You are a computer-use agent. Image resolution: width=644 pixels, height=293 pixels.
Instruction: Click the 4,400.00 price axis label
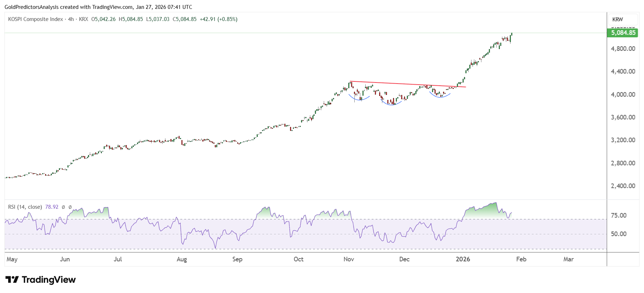coord(623,71)
